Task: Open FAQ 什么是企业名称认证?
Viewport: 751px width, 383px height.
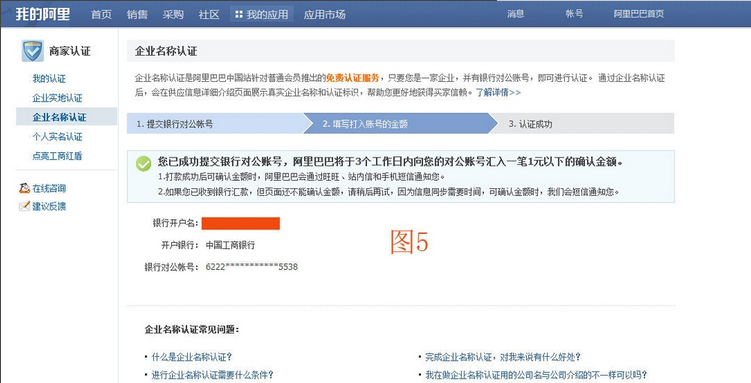Action: coord(192,357)
